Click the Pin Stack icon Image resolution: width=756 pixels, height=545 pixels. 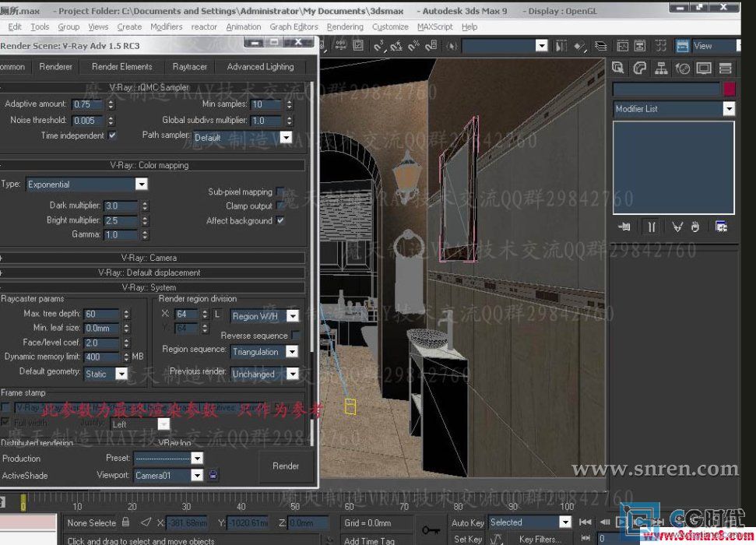point(624,227)
